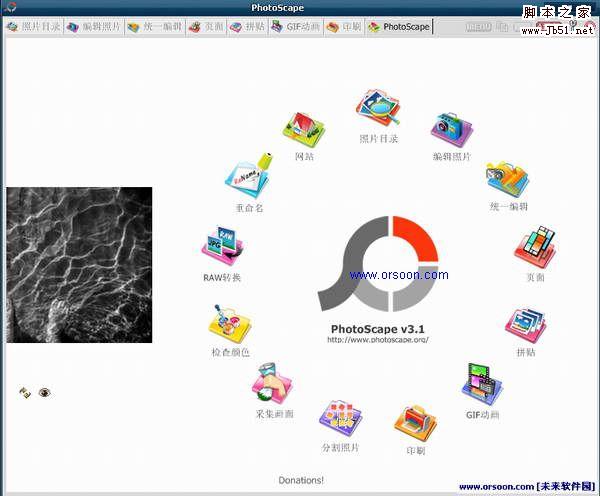Open the http://www.photoscape.org/ link
Viewport: 600px width, 496px height.
coord(378,339)
